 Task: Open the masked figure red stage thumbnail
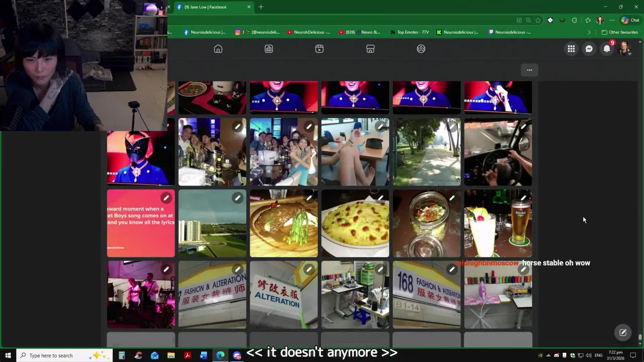pos(141,158)
